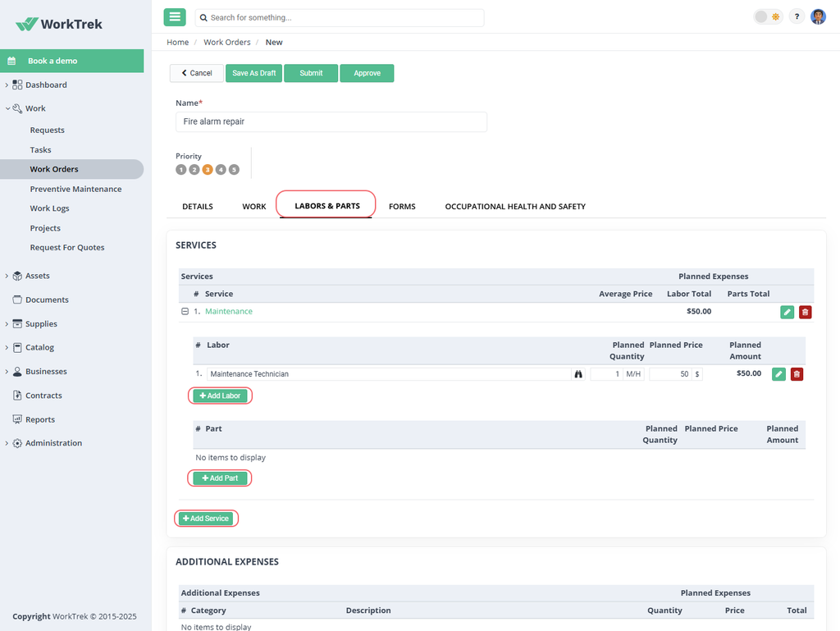The image size is (840, 631).
Task: Open Work Logs in sidebar
Action: (49, 208)
